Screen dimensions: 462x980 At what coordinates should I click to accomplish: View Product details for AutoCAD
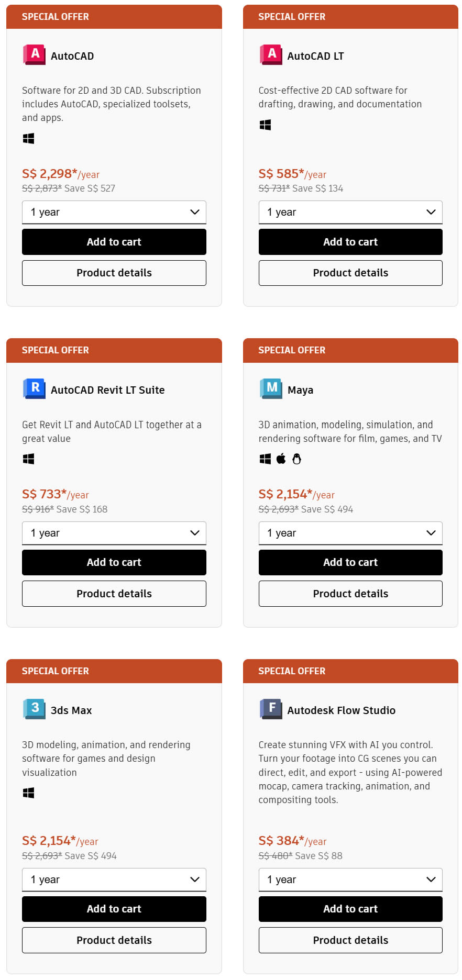click(x=114, y=273)
